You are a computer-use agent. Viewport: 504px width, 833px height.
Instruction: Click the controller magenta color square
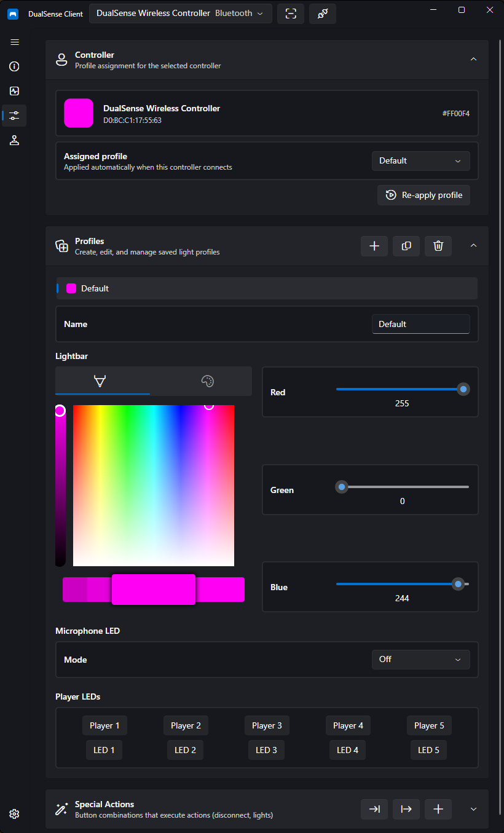click(79, 113)
